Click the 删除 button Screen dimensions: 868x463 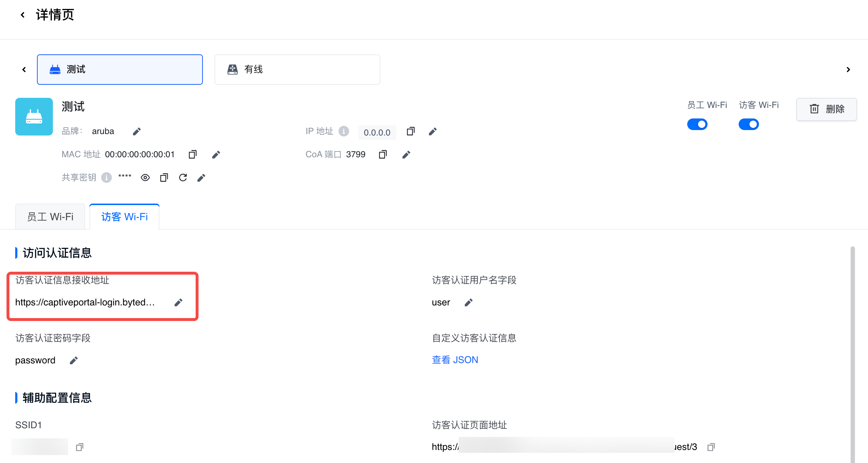(x=826, y=109)
